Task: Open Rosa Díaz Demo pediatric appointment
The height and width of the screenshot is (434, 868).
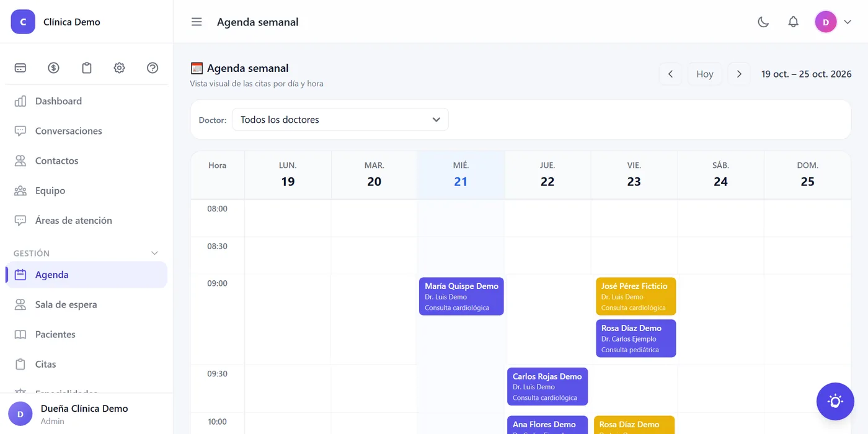Action: point(635,339)
